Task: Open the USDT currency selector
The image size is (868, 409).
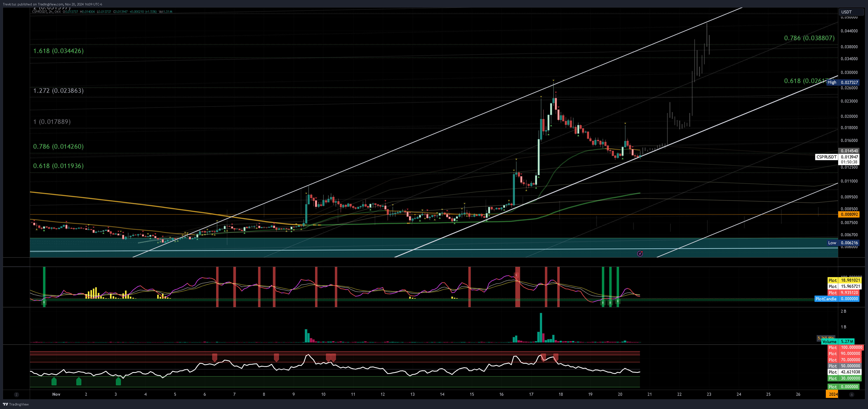Action: [x=851, y=12]
